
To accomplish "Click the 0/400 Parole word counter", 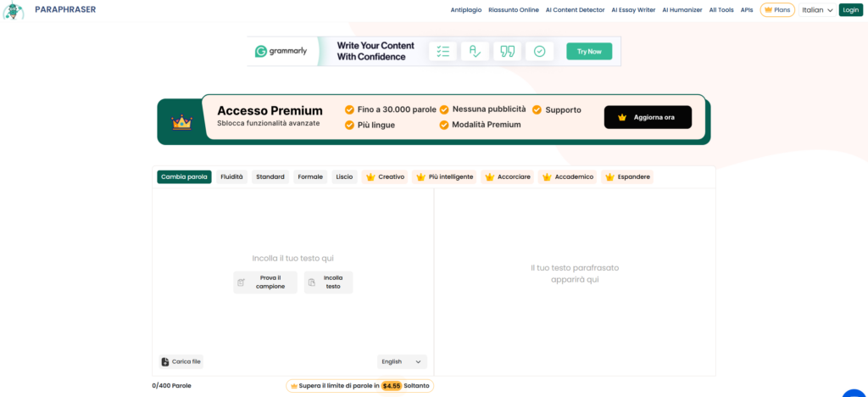I will 171,385.
